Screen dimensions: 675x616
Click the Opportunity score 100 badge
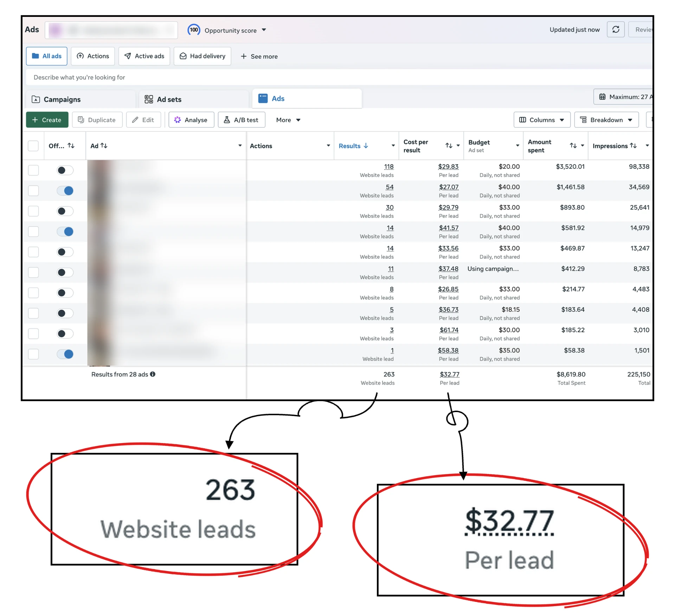click(194, 30)
